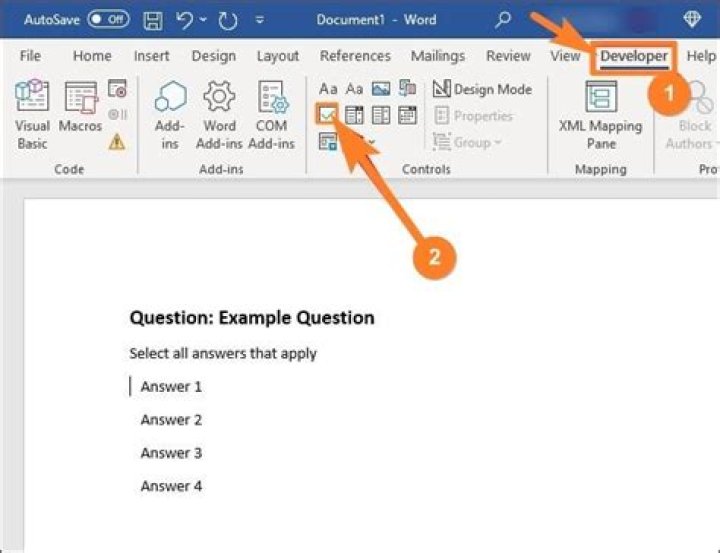Open the XML Mapping Pane
720x553 pixels.
tap(601, 115)
